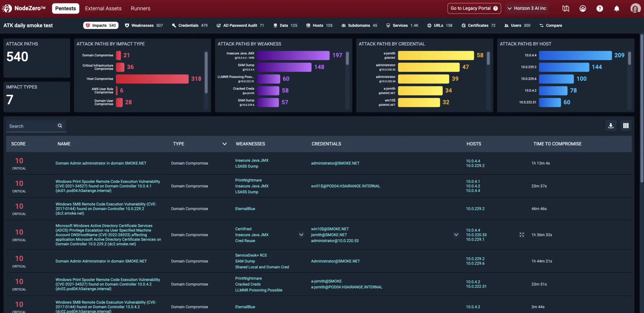Select the Compare option in the chip bar
This screenshot has width=644, height=313.
click(551, 25)
